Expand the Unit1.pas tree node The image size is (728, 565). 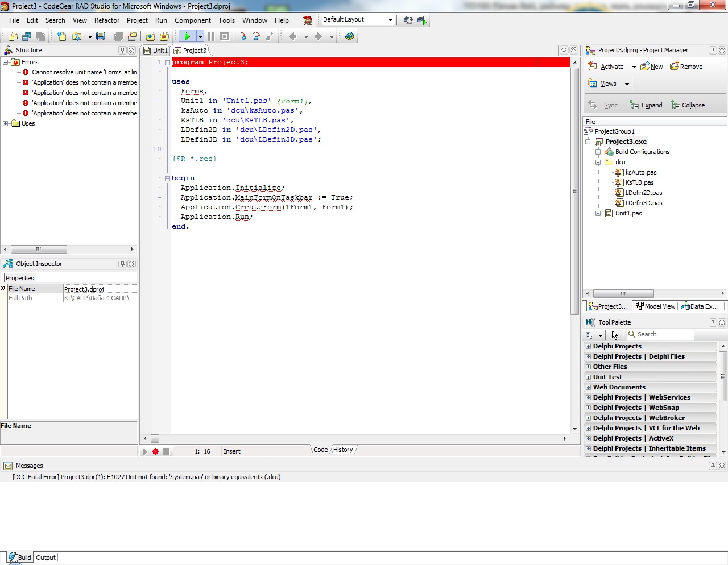[598, 213]
